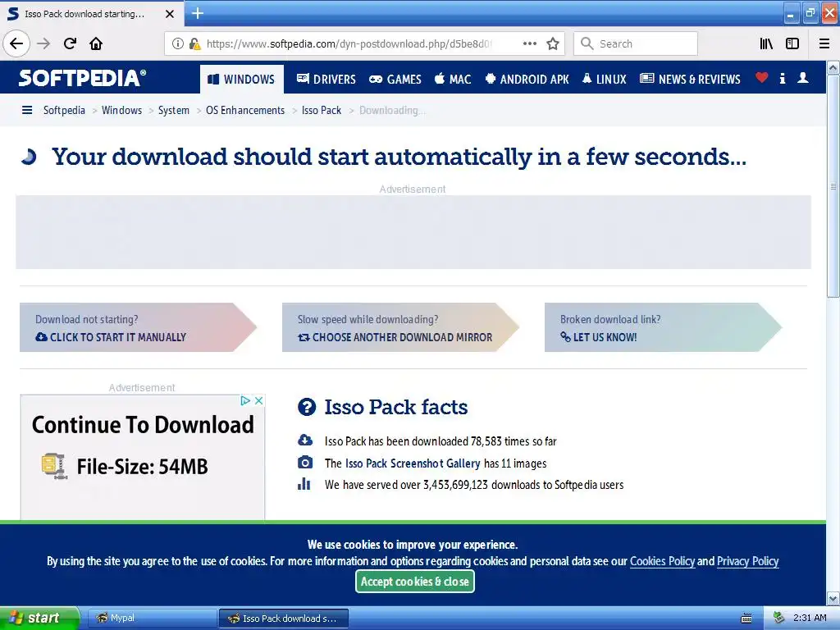Reload the page with the refresh icon
Screen dimensions: 840x630
point(70,43)
